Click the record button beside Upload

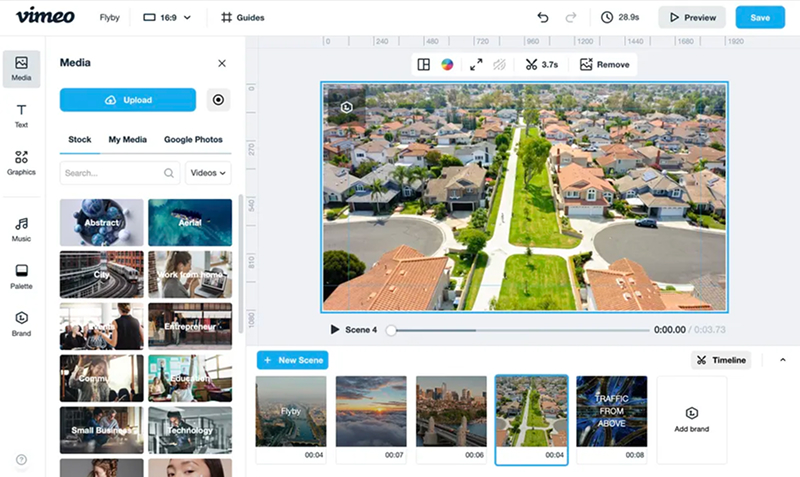(218, 100)
